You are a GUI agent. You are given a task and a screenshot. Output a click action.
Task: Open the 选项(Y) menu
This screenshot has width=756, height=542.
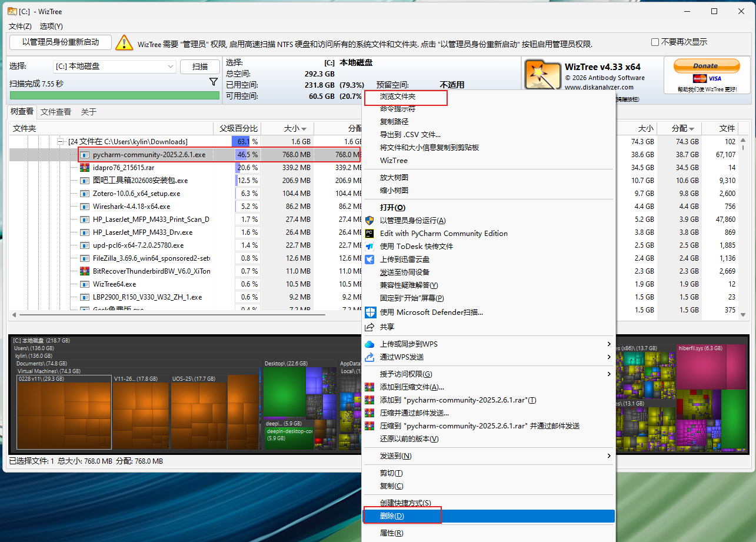tap(51, 26)
